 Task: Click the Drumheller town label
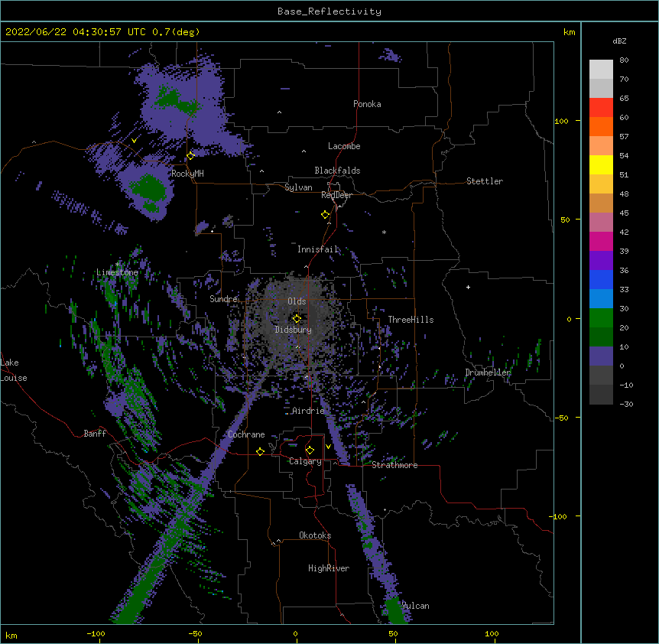click(x=488, y=372)
